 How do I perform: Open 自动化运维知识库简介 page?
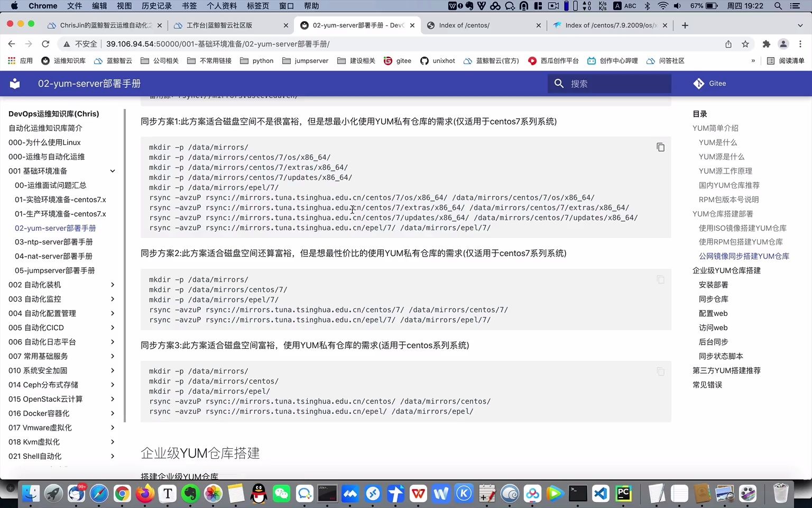click(45, 128)
